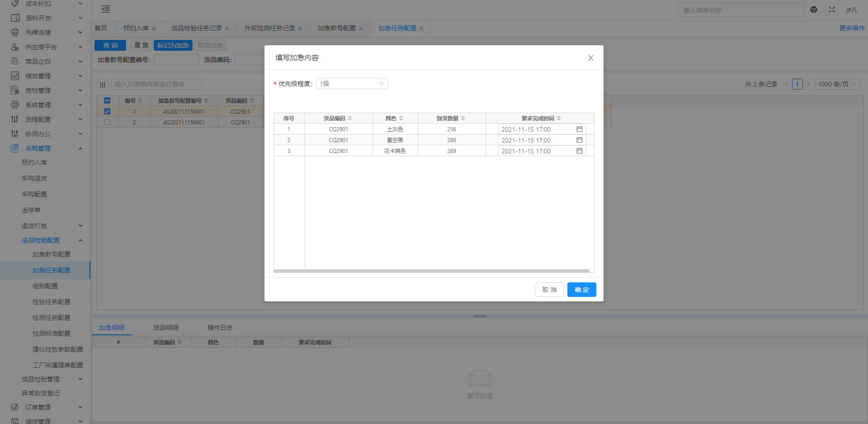
Task: Select 组别配置 in the sidebar menu
Action: pos(45,286)
